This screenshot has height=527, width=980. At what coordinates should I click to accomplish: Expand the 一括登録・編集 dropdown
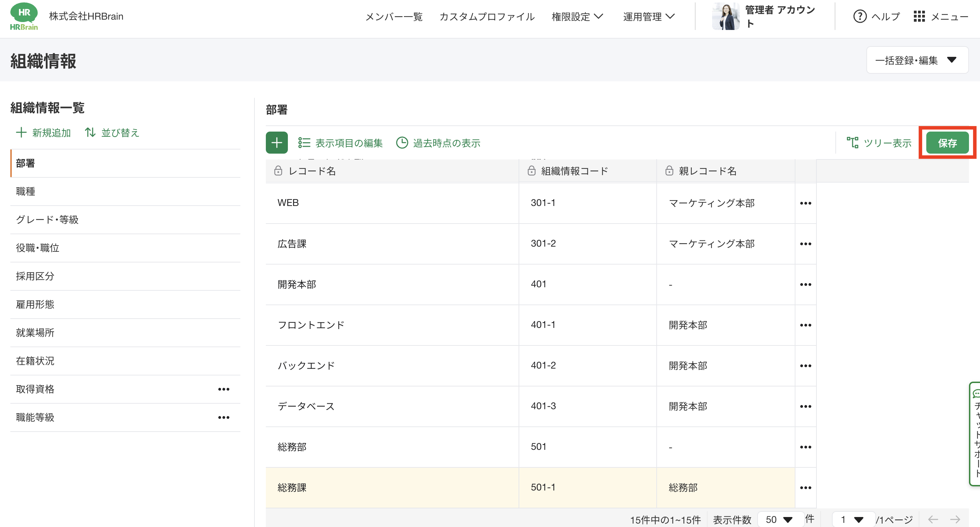coord(917,60)
